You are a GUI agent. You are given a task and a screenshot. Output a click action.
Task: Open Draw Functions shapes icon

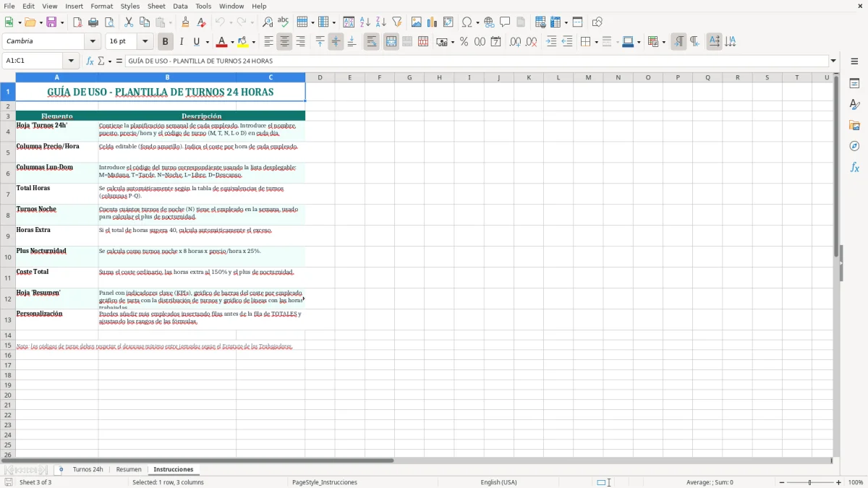[597, 22]
